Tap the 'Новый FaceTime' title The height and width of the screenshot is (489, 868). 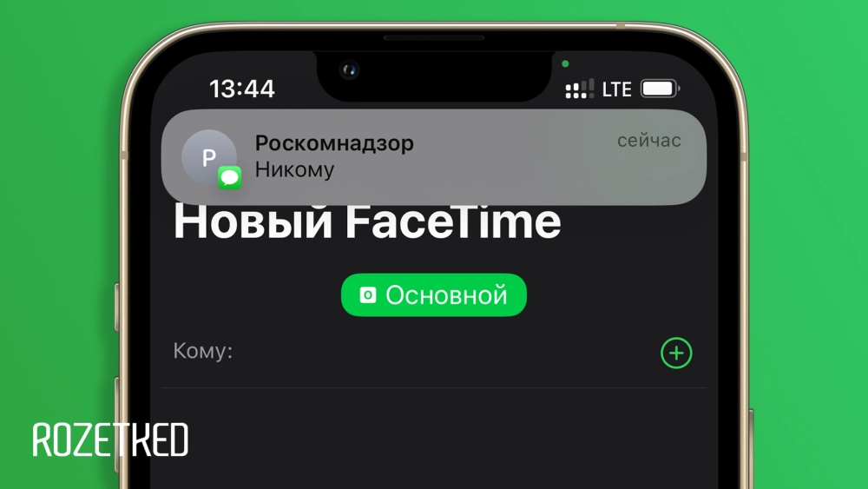[367, 221]
